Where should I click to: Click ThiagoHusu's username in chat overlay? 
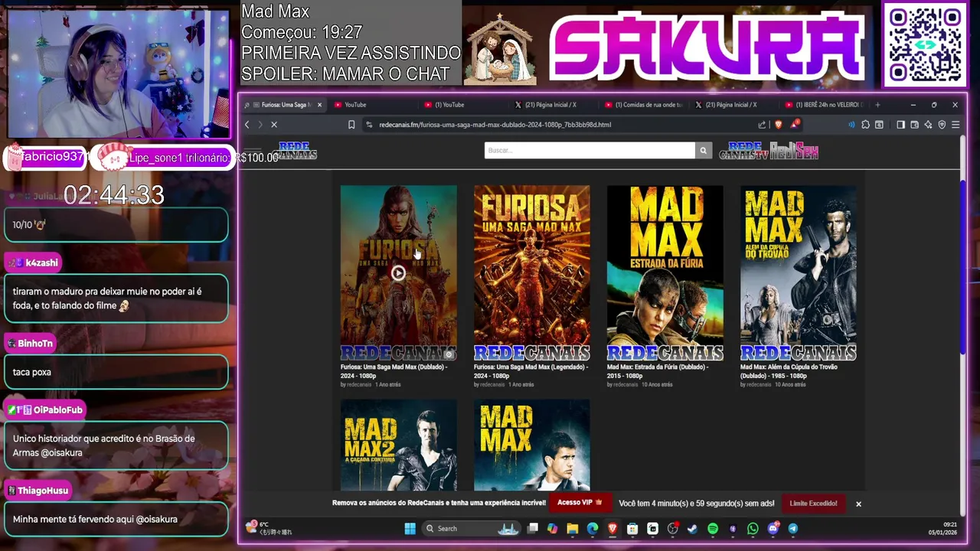[43, 491]
